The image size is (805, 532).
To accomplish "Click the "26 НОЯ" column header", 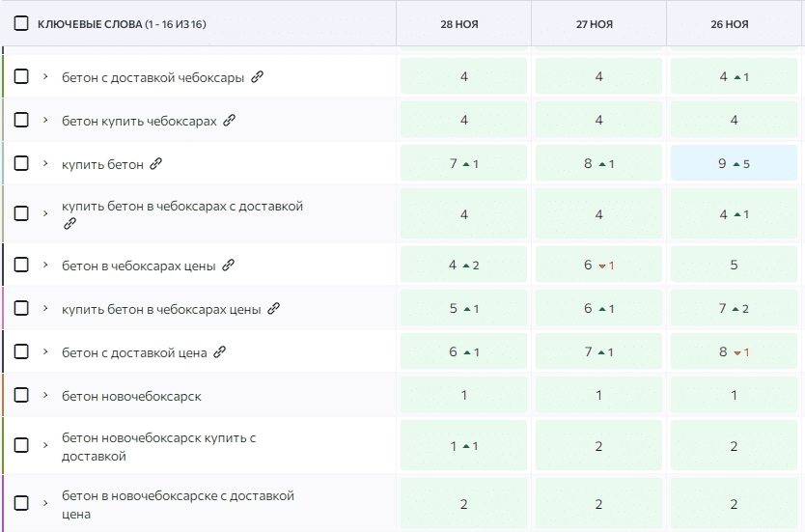I will pos(730,24).
